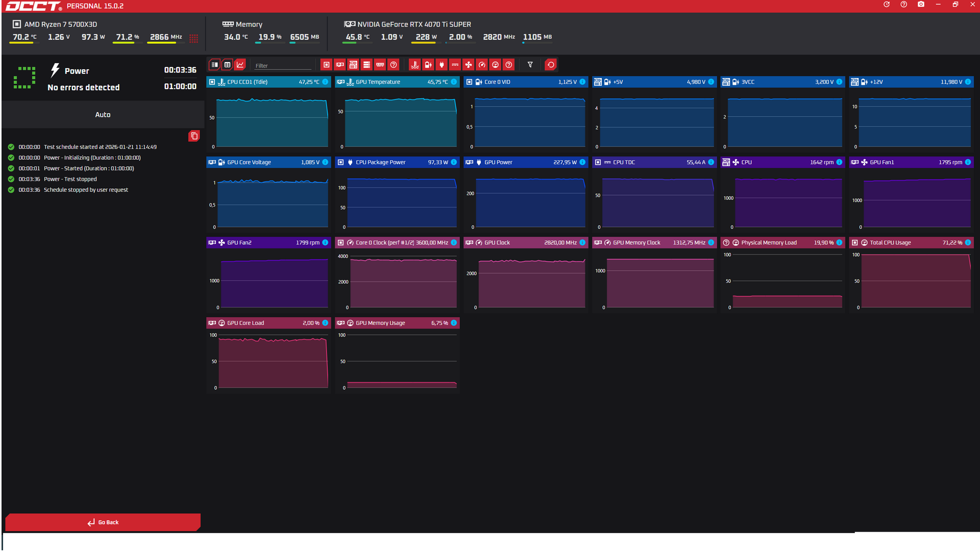980x551 pixels.
Task: Click the screenshot camera icon in the title bar
Action: (x=921, y=5)
